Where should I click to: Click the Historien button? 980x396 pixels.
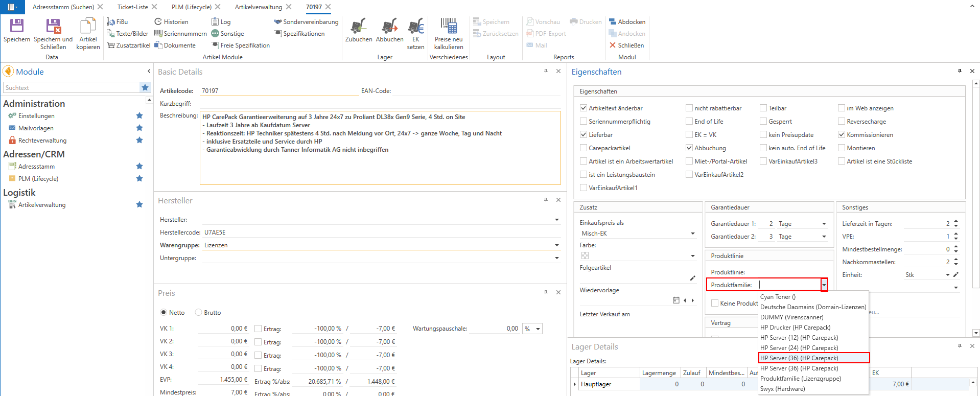171,22
